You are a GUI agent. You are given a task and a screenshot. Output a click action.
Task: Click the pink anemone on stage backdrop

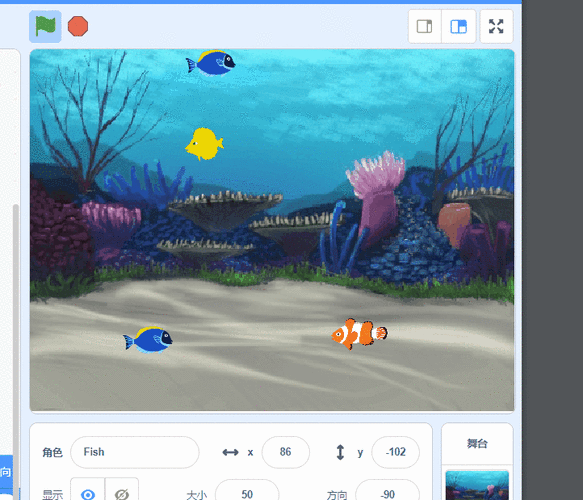tap(376, 193)
